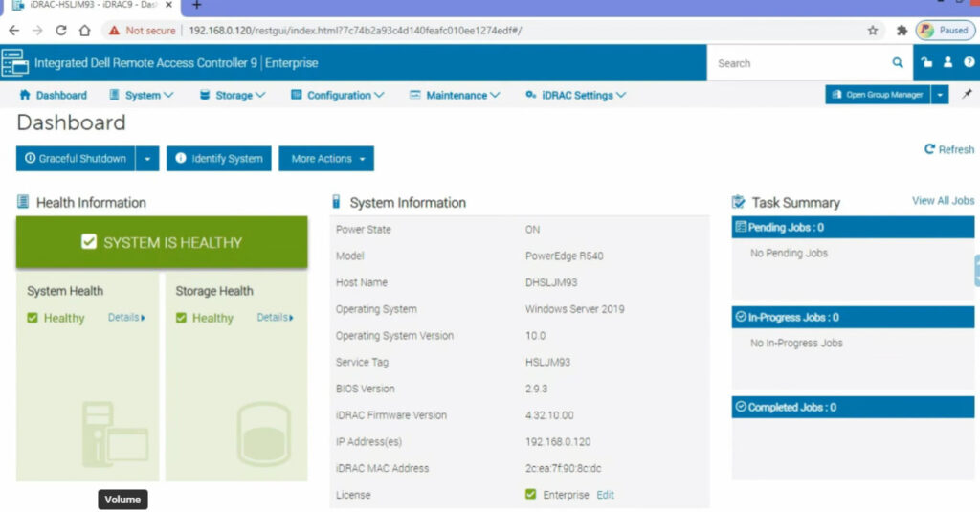Click the new tab plus button

197,5
